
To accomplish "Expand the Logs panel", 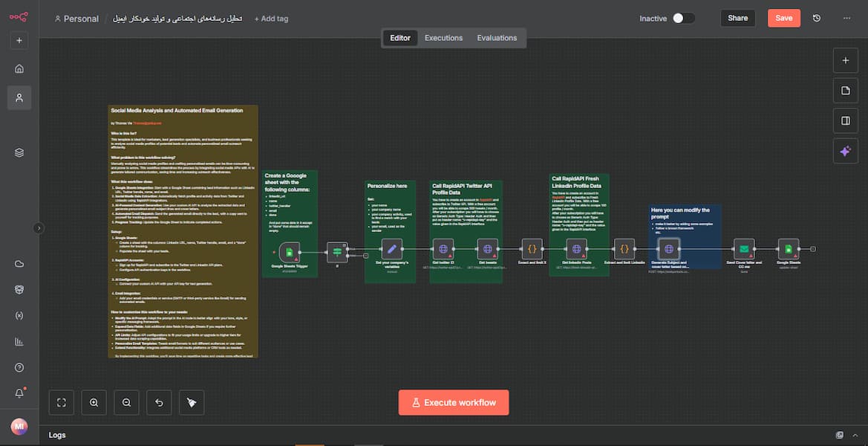I will tap(855, 435).
